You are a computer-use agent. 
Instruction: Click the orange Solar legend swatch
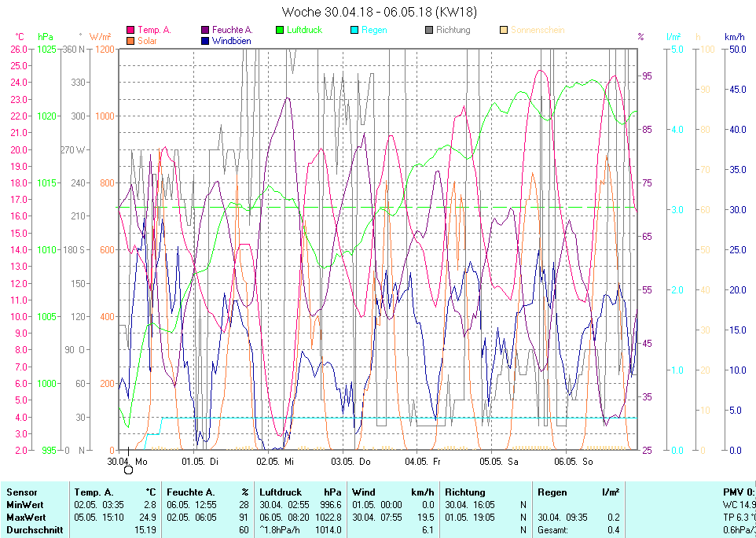tap(130, 41)
